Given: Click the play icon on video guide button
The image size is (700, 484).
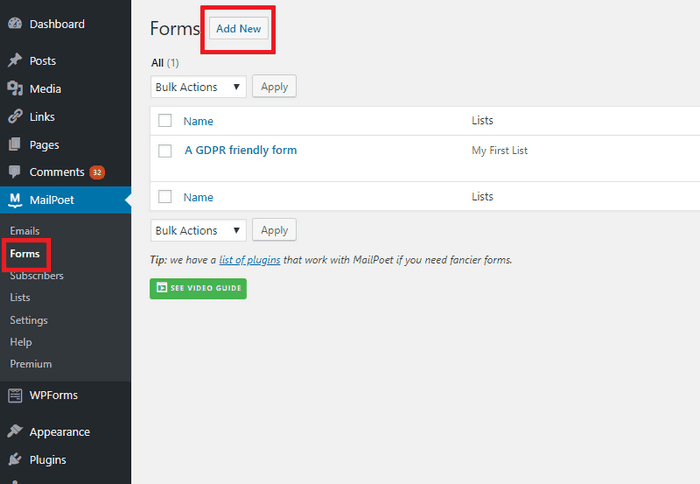Looking at the screenshot, I should tap(162, 288).
